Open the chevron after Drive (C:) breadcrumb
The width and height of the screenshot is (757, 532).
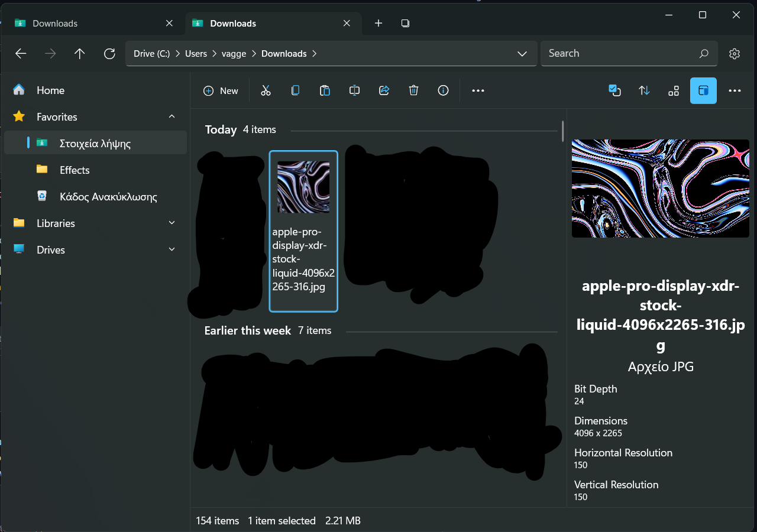(x=177, y=54)
